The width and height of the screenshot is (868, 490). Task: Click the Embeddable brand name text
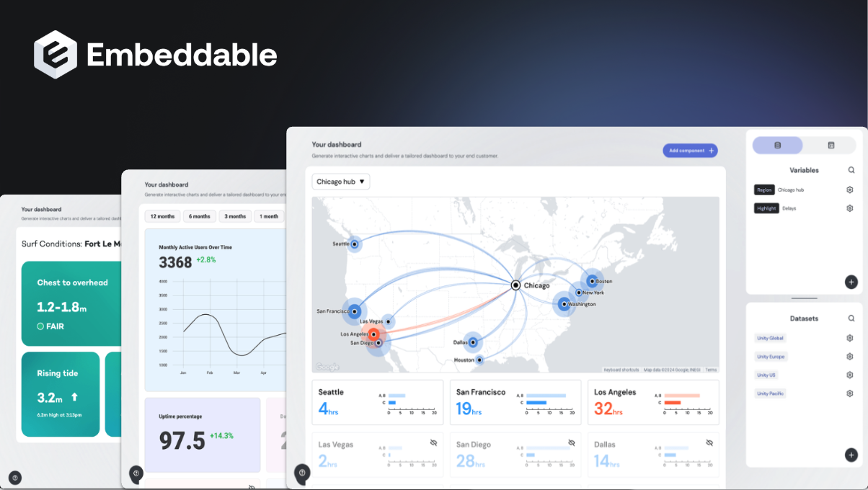pyautogui.click(x=182, y=55)
